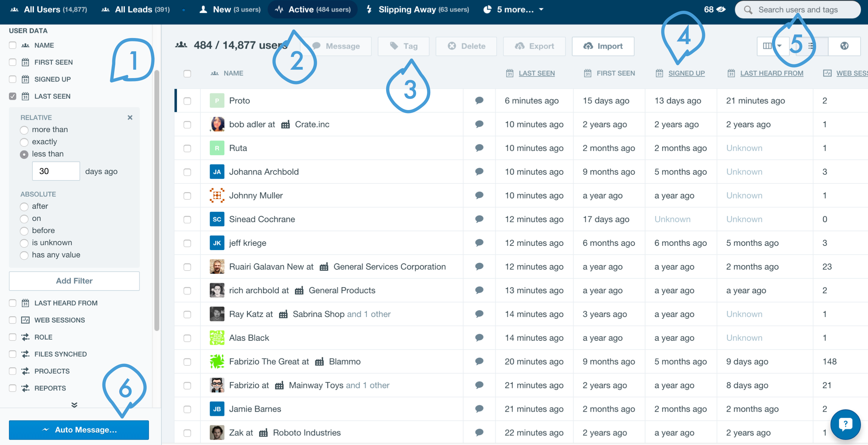This screenshot has width=868, height=445.
Task: Click the Files Synched arrows icon
Action: (25, 354)
